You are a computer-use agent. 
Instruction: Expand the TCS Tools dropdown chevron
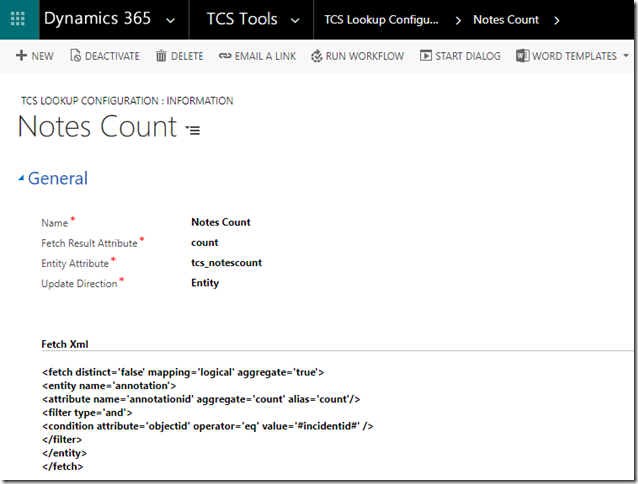tap(295, 20)
